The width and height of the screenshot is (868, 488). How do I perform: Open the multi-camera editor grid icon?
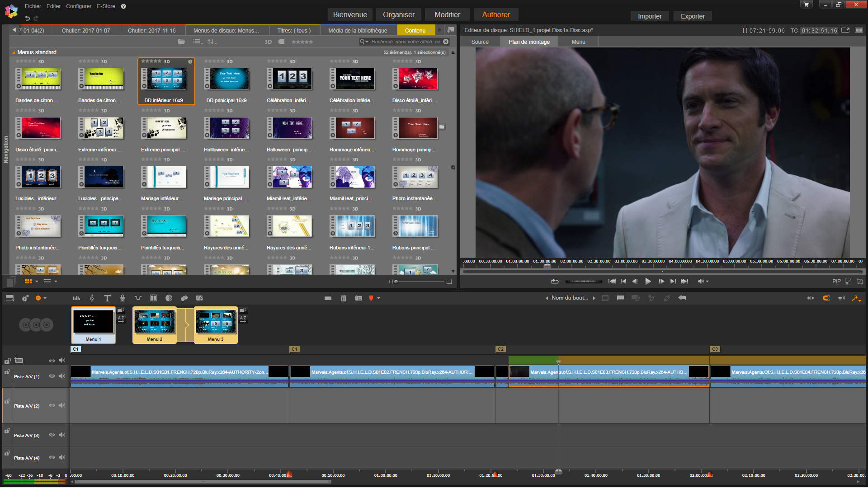[153, 298]
